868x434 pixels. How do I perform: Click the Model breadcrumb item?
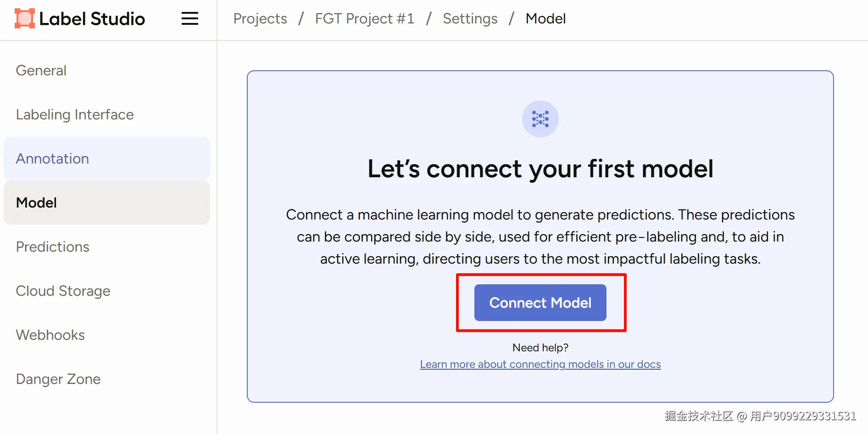[x=545, y=19]
